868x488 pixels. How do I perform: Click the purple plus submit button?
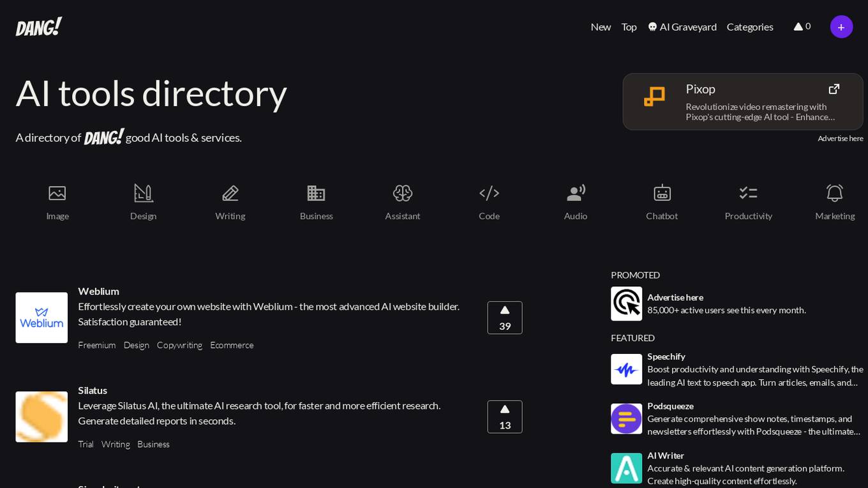pyautogui.click(x=841, y=27)
